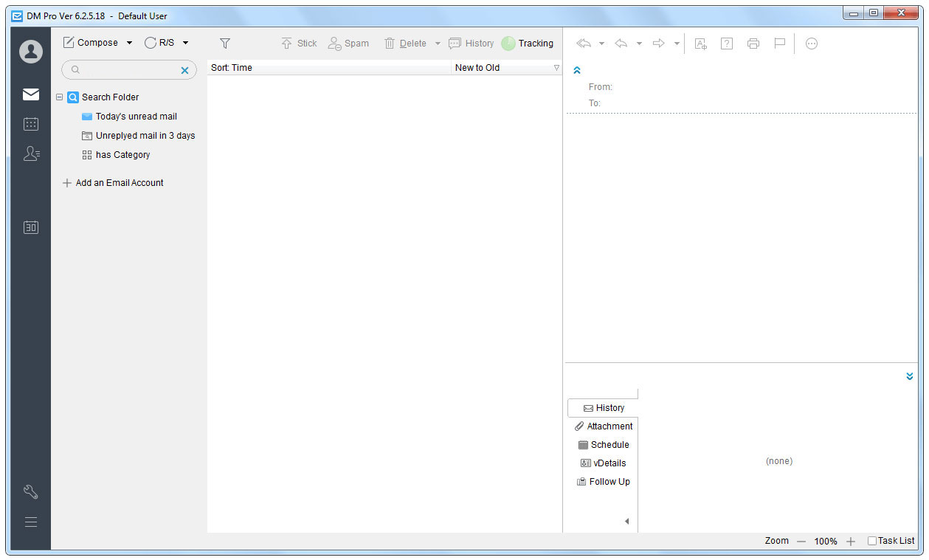Click the flag icon in the reading toolbar
Viewport: 929px width, 560px height.
[x=779, y=44]
